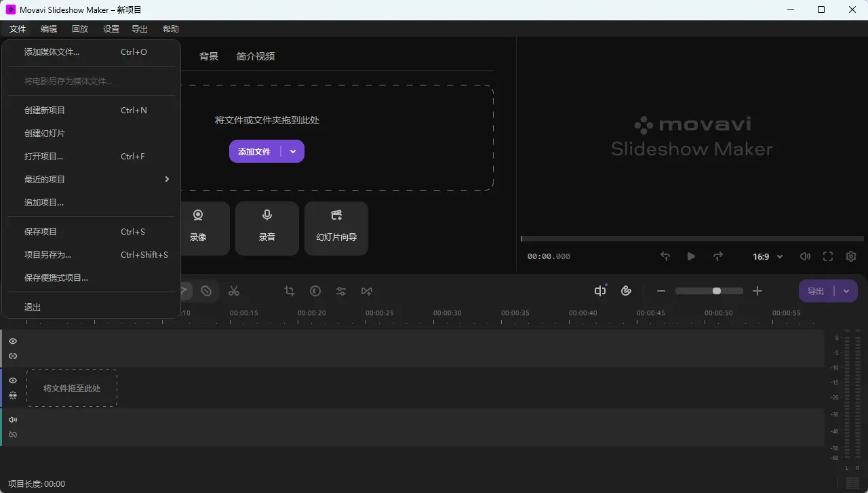Switch to the 背景 tab
The height and width of the screenshot is (493, 868).
[209, 56]
